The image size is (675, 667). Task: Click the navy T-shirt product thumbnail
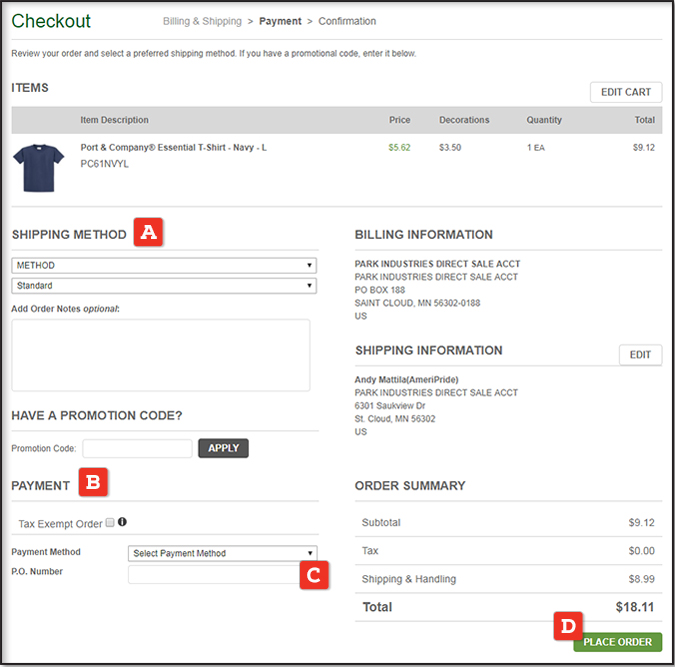(38, 167)
